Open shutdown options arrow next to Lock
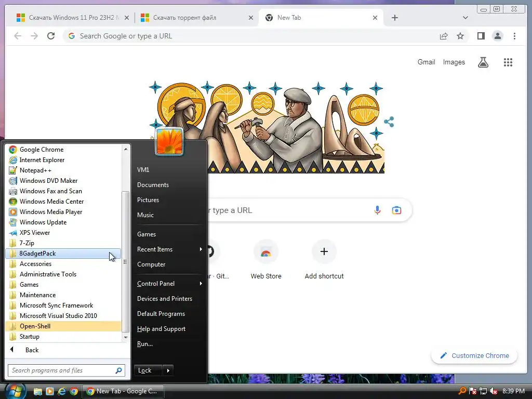This screenshot has height=399, width=532. click(168, 370)
